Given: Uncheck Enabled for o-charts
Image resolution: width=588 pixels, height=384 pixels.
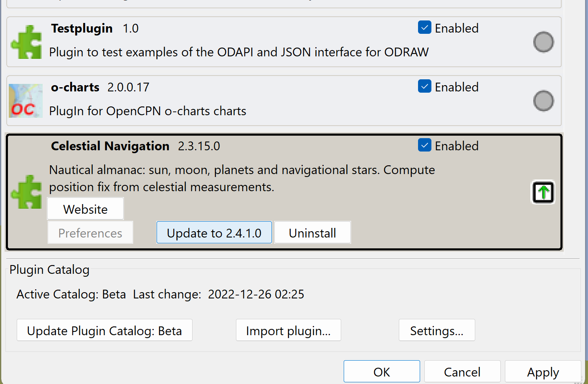Looking at the screenshot, I should [x=424, y=86].
